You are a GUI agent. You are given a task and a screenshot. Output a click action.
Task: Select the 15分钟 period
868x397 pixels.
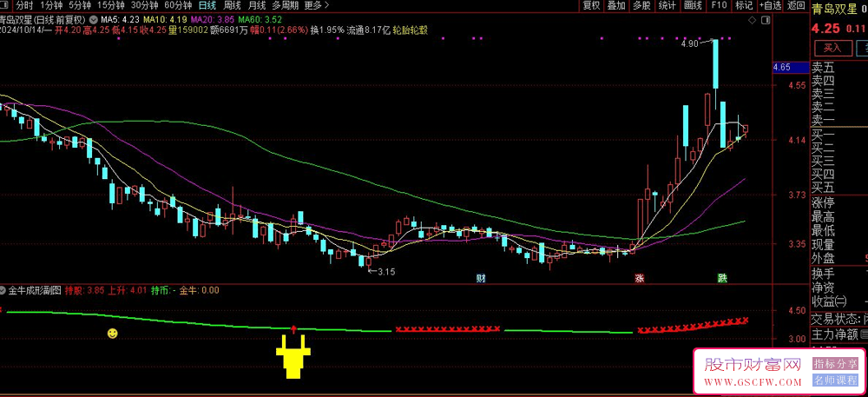tap(111, 5)
